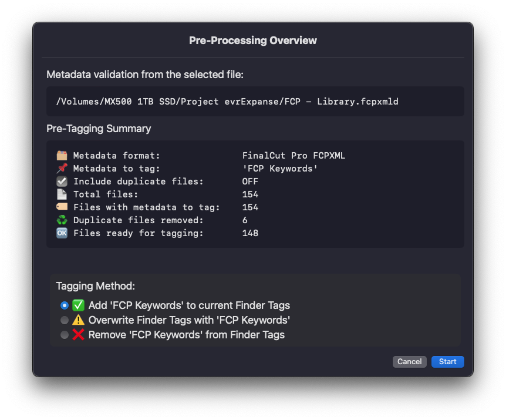Click the label tag icon beside Files with metadata
Viewport: 506px width, 420px height.
pyautogui.click(x=62, y=207)
